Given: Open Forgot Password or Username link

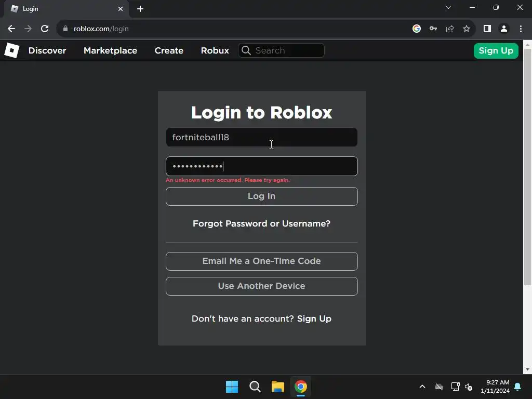Looking at the screenshot, I should pyautogui.click(x=262, y=223).
